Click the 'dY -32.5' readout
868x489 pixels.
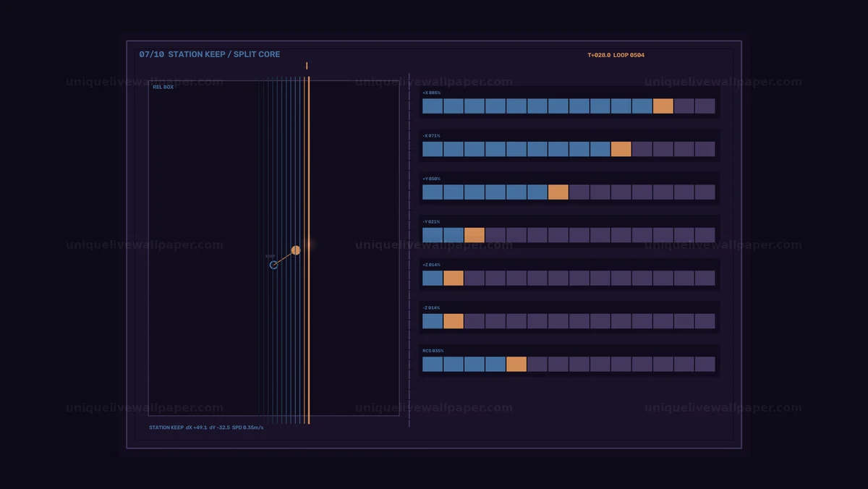tap(220, 428)
